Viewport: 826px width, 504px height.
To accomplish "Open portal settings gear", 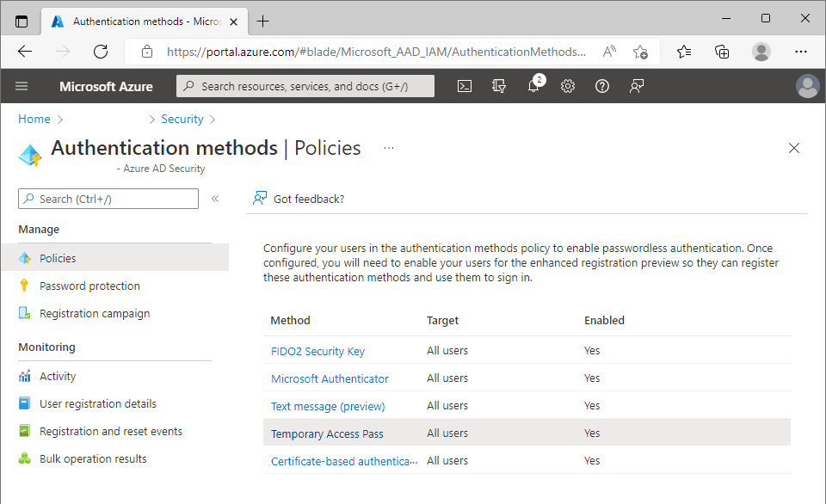I will point(567,86).
